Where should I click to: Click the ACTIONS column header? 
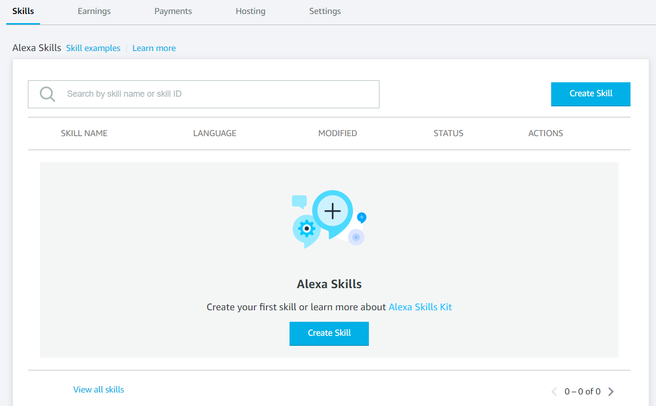546,133
